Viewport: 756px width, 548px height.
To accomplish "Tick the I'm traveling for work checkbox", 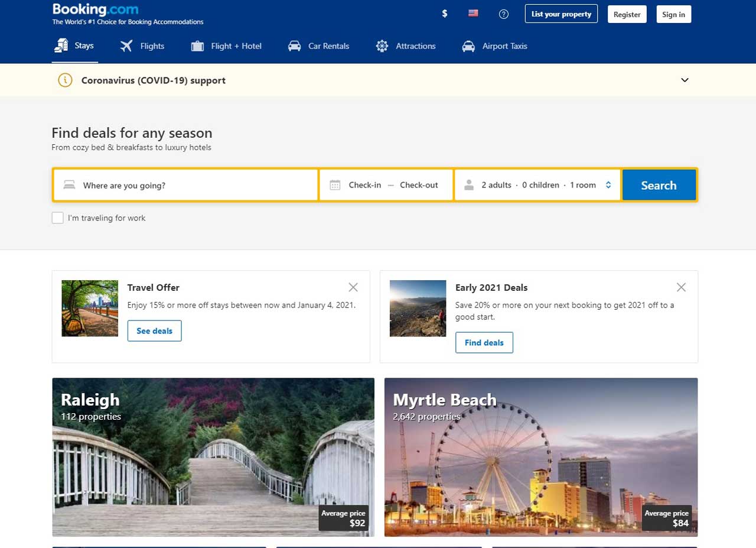I will pyautogui.click(x=57, y=218).
